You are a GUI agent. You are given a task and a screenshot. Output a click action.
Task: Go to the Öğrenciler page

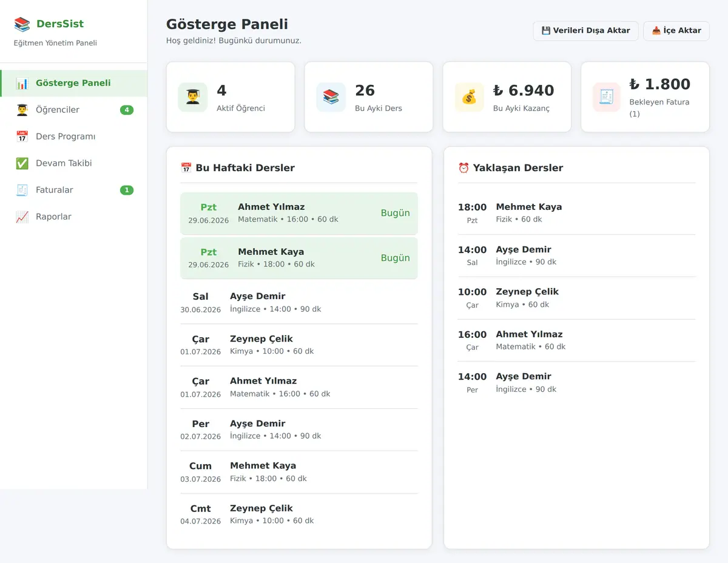(x=74, y=110)
